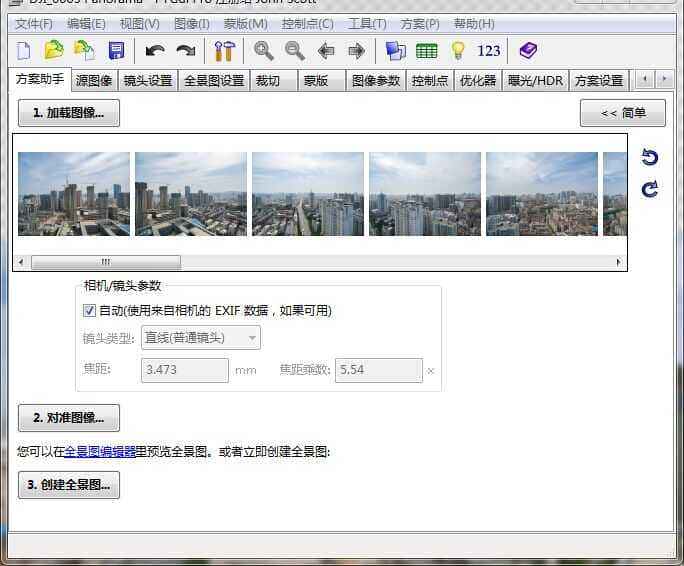Viewport: 684px width, 566px height.
Task: Click the 焦距 focal length input field
Action: pyautogui.click(x=185, y=370)
